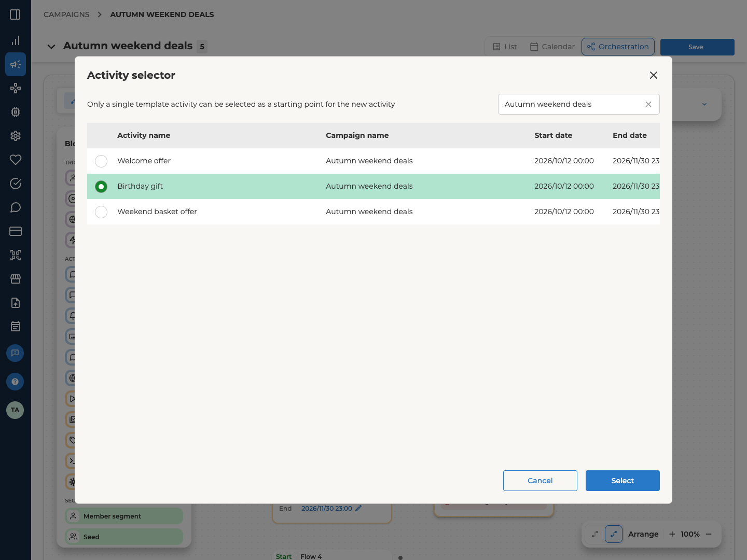Click the Arrange button

(x=643, y=534)
